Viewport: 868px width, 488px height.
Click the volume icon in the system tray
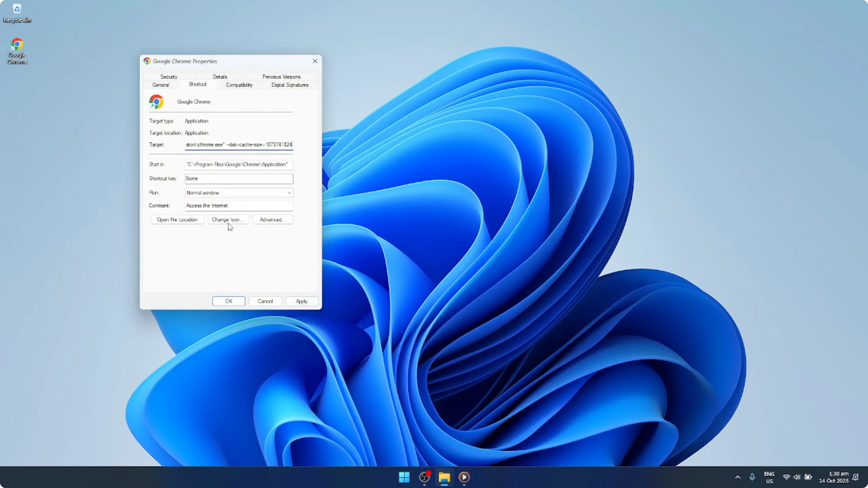797,477
